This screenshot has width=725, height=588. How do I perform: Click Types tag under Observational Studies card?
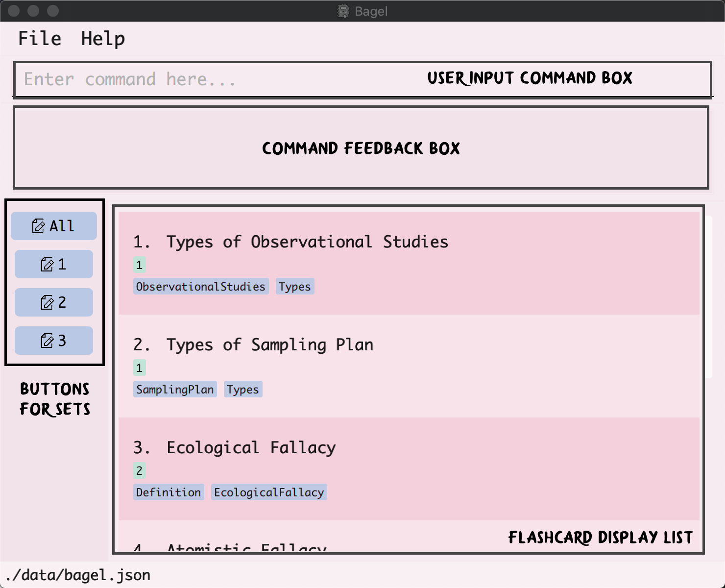295,287
